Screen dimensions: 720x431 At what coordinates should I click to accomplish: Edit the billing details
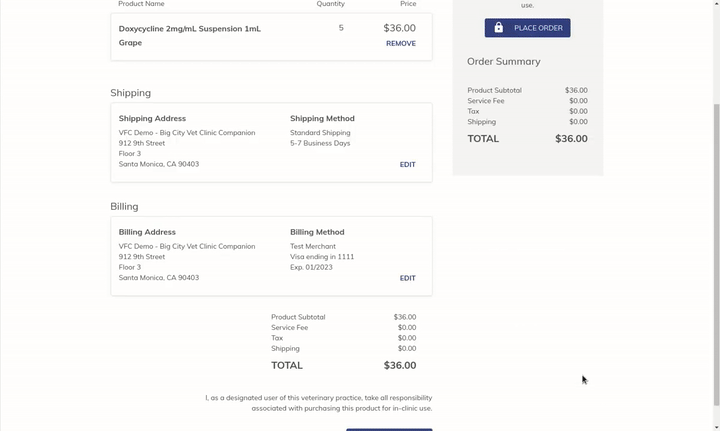[x=407, y=278]
